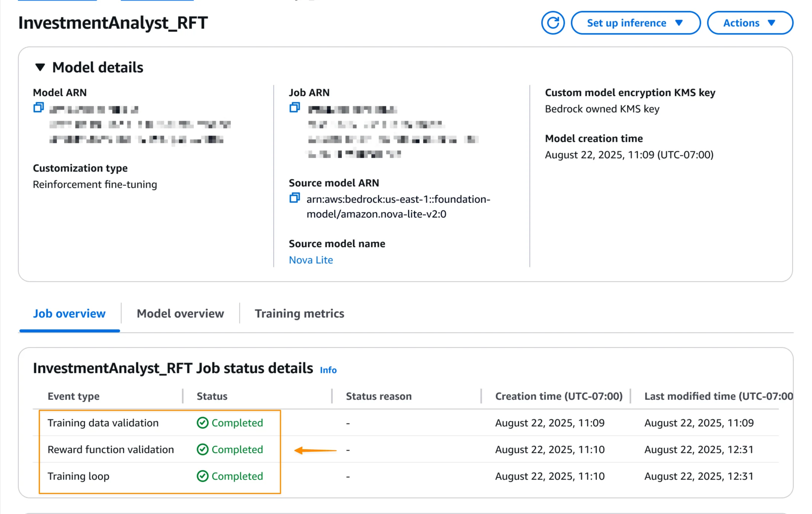Viewport: 812px width, 514px height.
Task: Click Training data validation Completed check icon
Action: 202,423
